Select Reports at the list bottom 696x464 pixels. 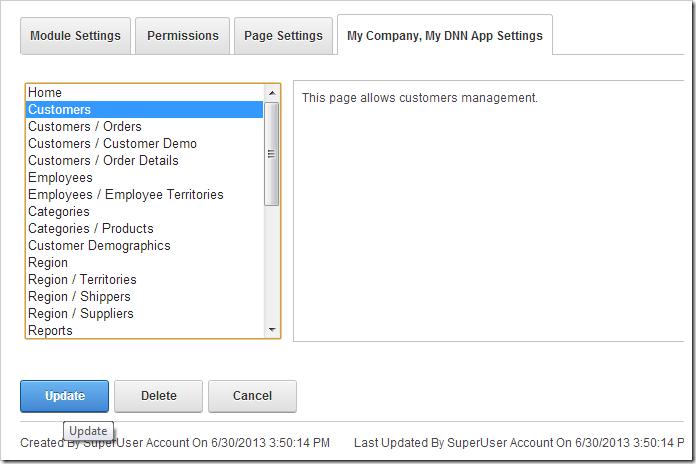(145, 330)
